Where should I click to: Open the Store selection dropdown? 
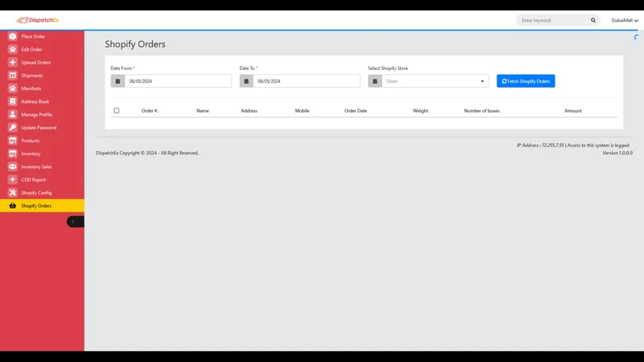pos(436,81)
